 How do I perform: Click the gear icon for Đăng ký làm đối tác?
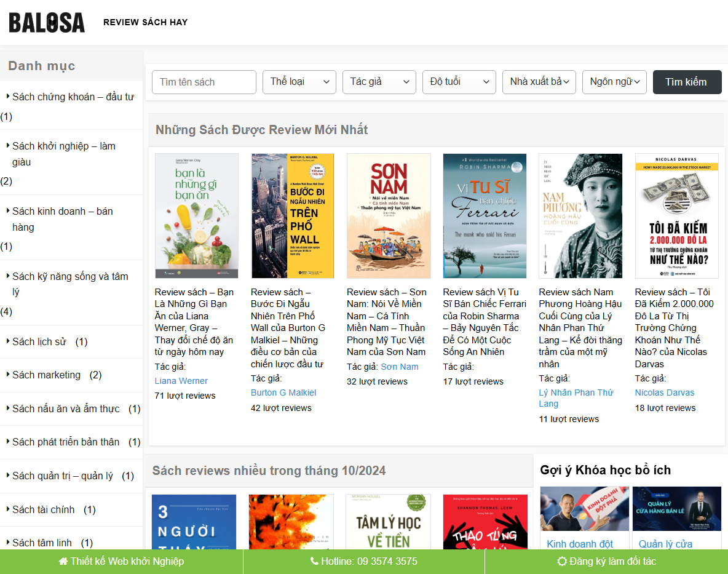pyautogui.click(x=561, y=561)
